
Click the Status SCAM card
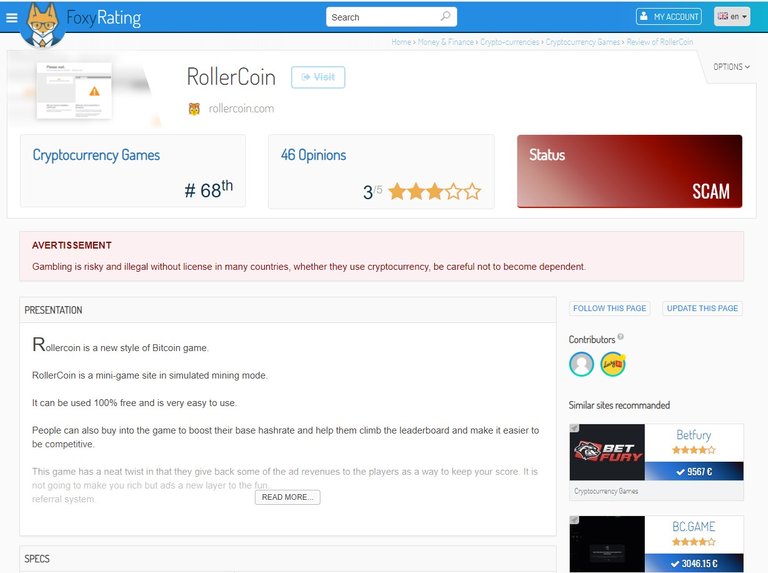pyautogui.click(x=629, y=171)
